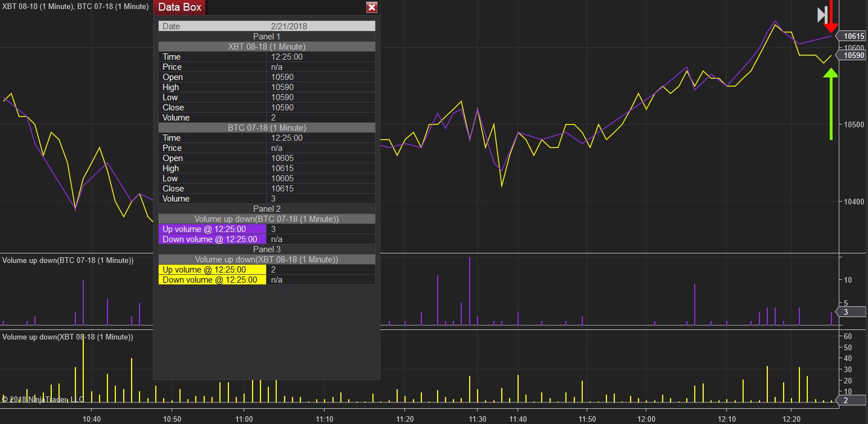Select the XBT Low value 10590
Image resolution: width=868 pixels, height=424 pixels.
click(x=282, y=97)
